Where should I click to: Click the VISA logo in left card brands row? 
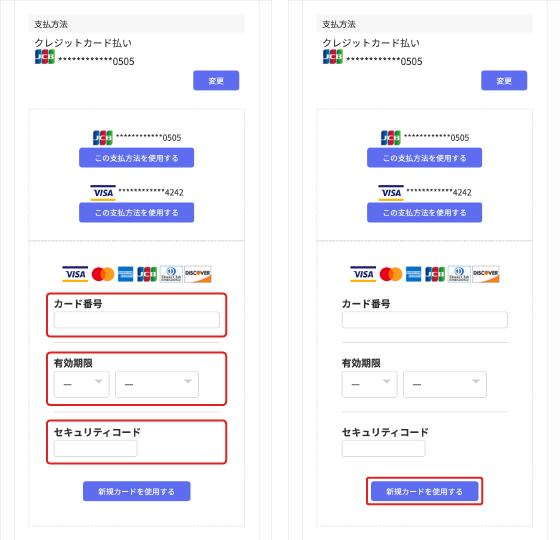pyautogui.click(x=75, y=274)
